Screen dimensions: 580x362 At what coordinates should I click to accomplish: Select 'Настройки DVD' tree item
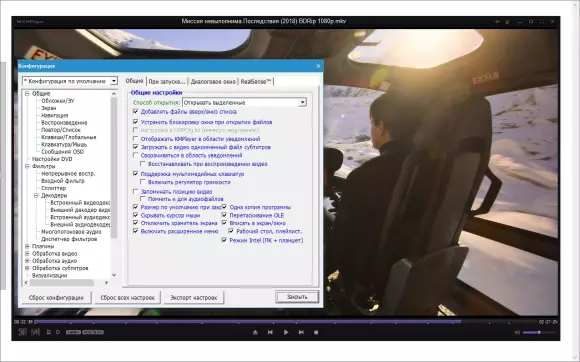pos(52,159)
